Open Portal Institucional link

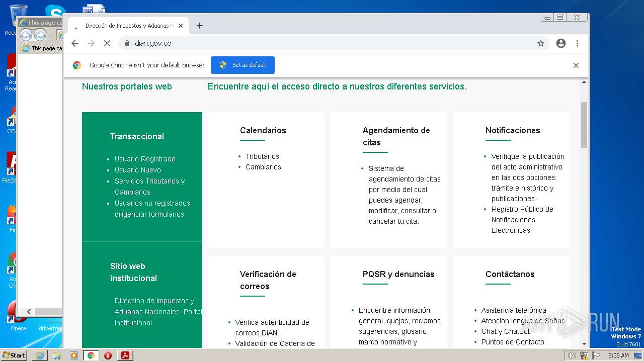[158, 312]
